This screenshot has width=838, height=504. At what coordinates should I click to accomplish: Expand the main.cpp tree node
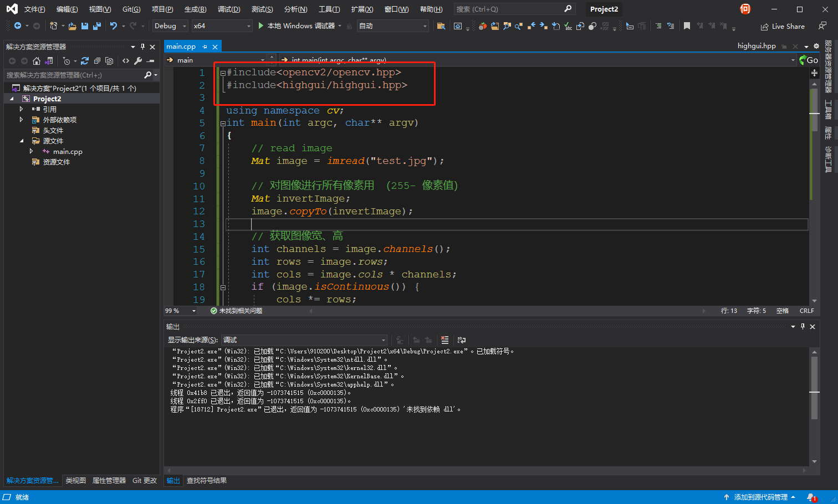tap(31, 151)
